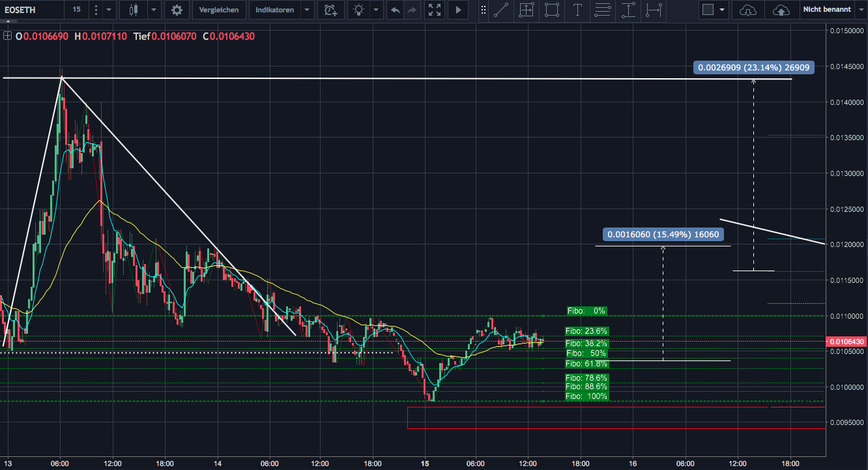Click the Vergleichen button
Viewport: 868px width, 470px height.
tap(220, 10)
